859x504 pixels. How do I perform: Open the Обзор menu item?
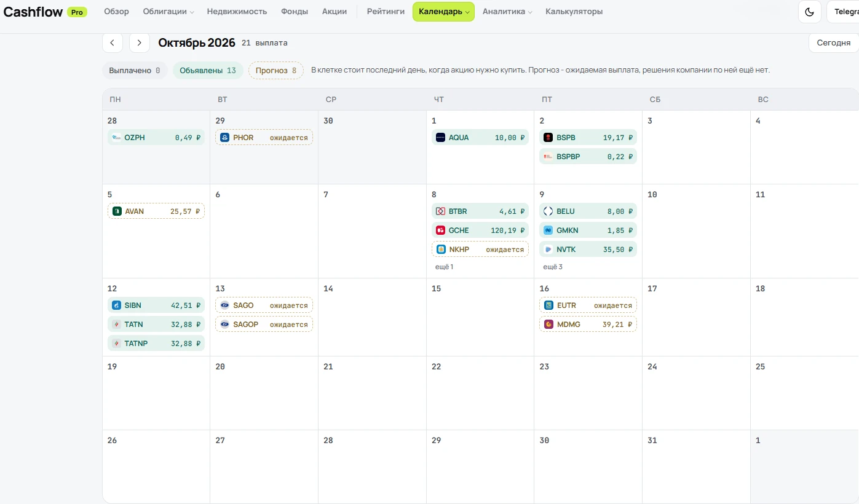coord(116,12)
